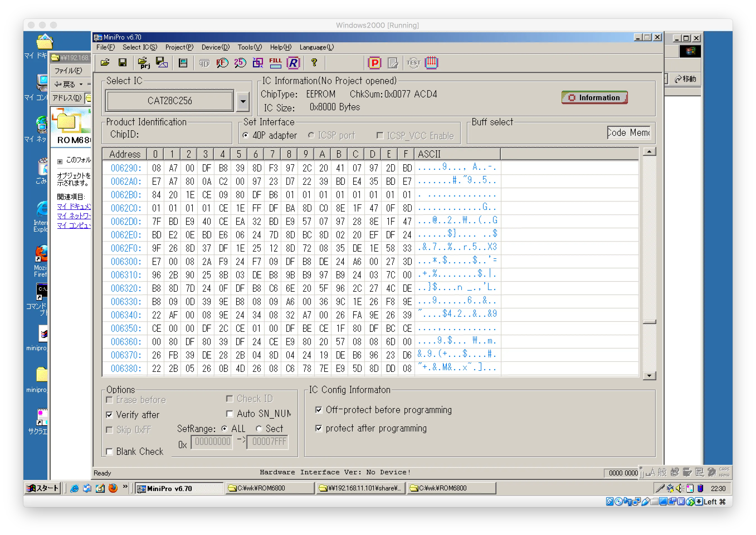Select the 40P adapter radio button
This screenshot has width=756, height=535.
pos(245,135)
